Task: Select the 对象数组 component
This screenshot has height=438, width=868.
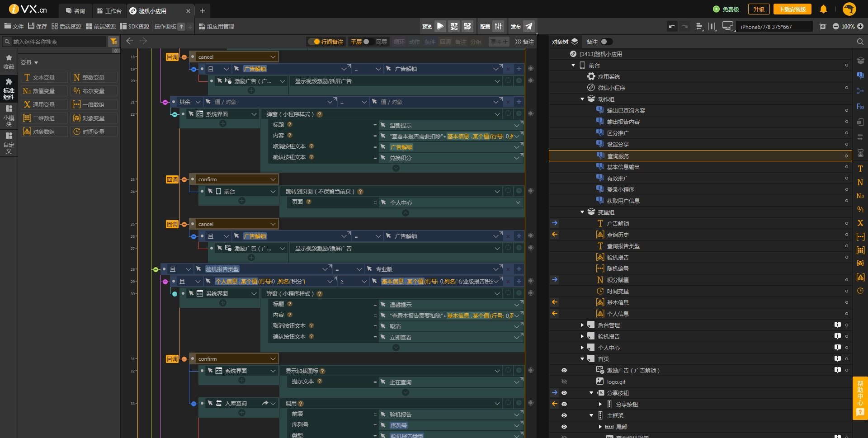Action: coord(44,132)
